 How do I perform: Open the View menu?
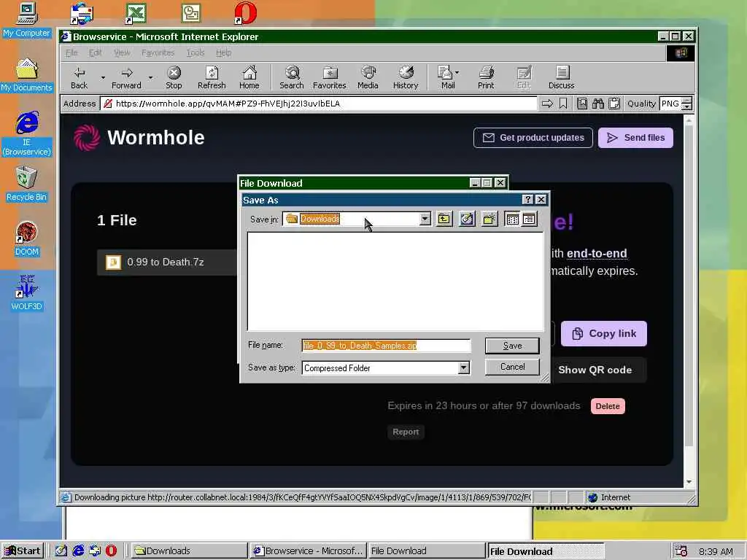122,52
